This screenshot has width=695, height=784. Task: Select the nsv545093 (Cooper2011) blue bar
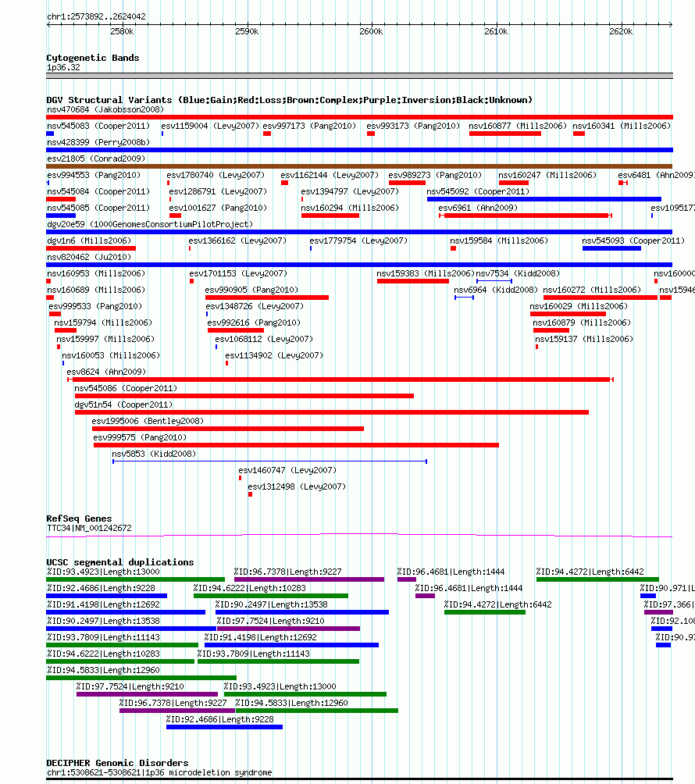(611, 248)
